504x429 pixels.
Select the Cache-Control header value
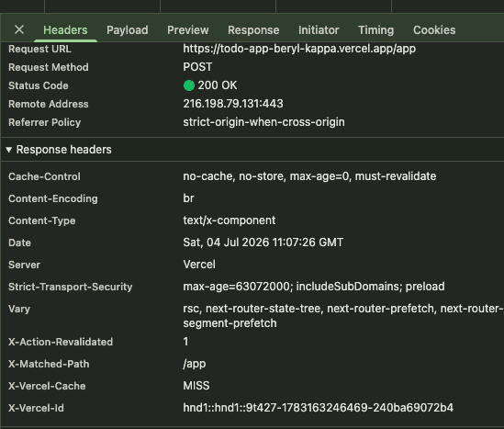point(309,176)
